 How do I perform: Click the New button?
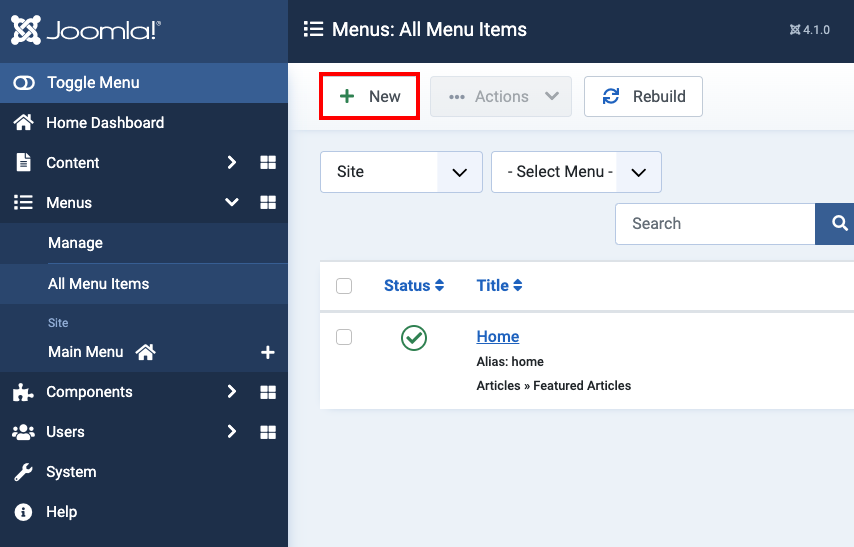click(369, 96)
